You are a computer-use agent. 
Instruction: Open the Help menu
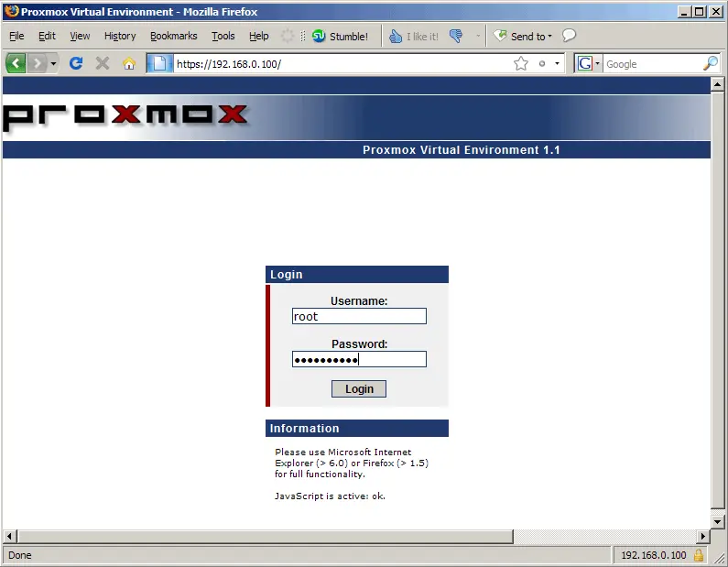[x=258, y=36]
